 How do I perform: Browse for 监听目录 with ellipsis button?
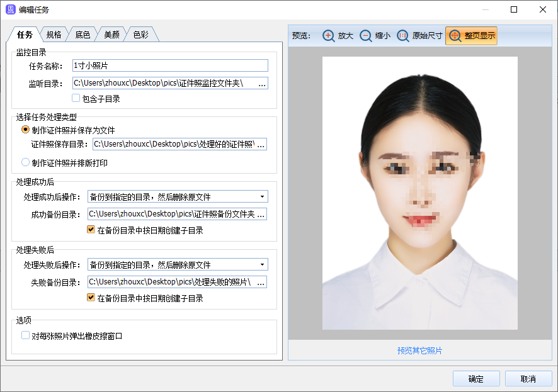coord(262,84)
